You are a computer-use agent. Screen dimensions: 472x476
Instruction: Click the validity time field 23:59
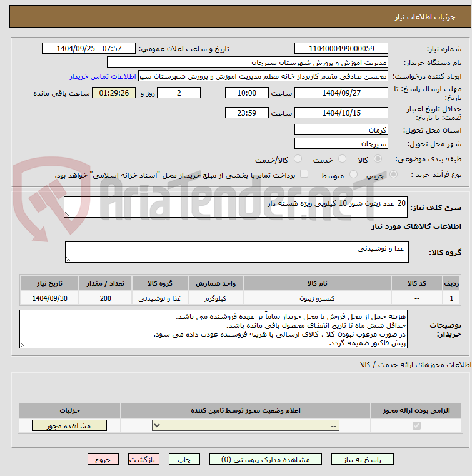246,113
